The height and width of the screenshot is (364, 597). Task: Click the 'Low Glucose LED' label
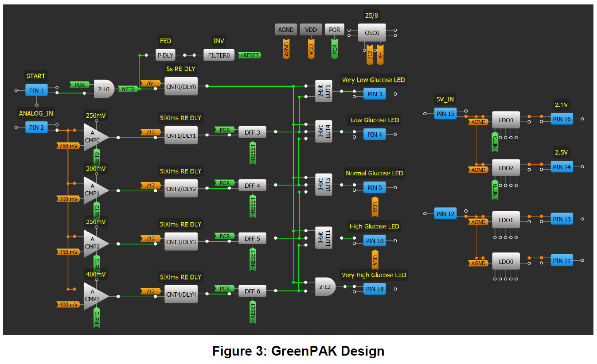375,120
